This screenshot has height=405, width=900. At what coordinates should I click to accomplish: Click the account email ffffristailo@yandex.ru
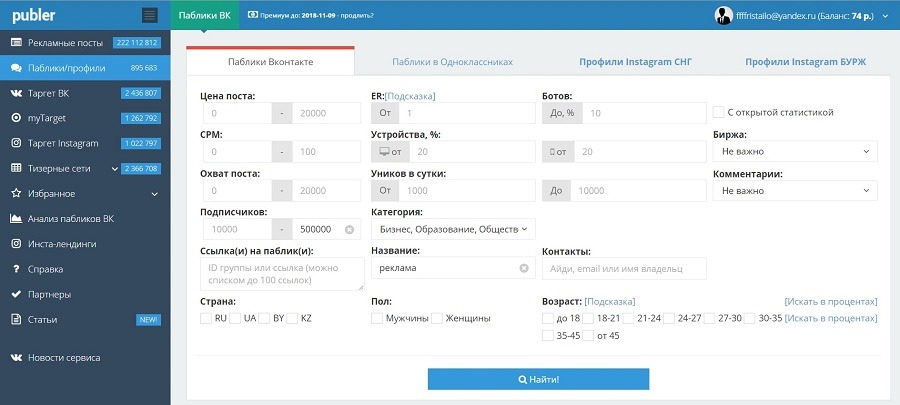pyautogui.click(x=775, y=17)
